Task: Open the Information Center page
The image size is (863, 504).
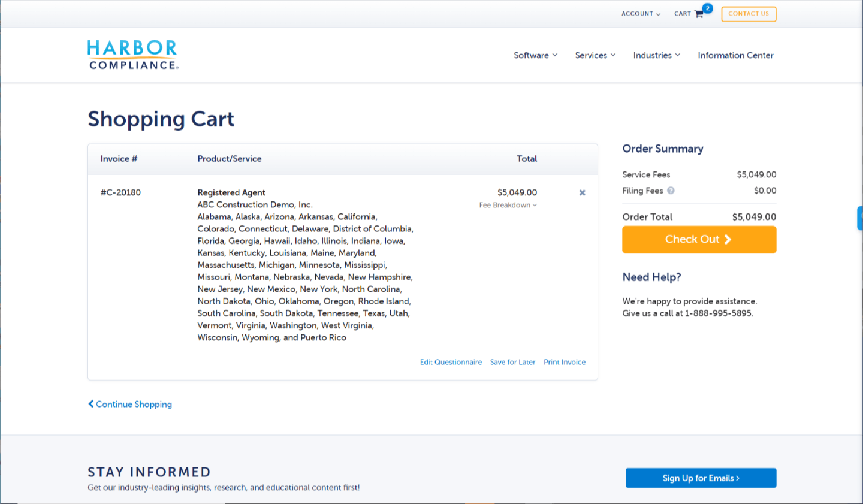Action: [735, 55]
